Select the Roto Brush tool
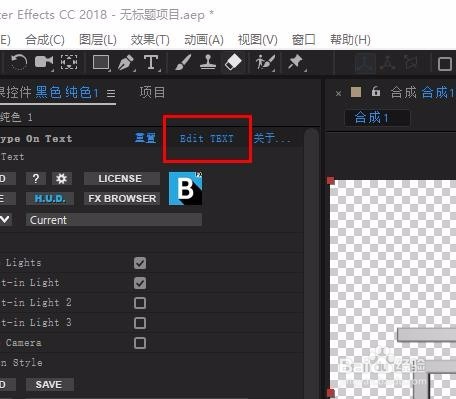This screenshot has width=456, height=399. click(265, 62)
